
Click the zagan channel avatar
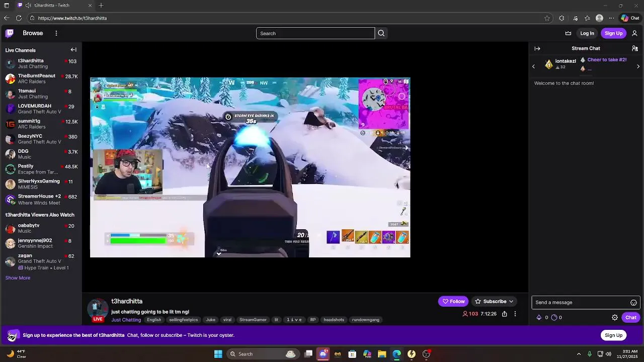[x=10, y=261]
